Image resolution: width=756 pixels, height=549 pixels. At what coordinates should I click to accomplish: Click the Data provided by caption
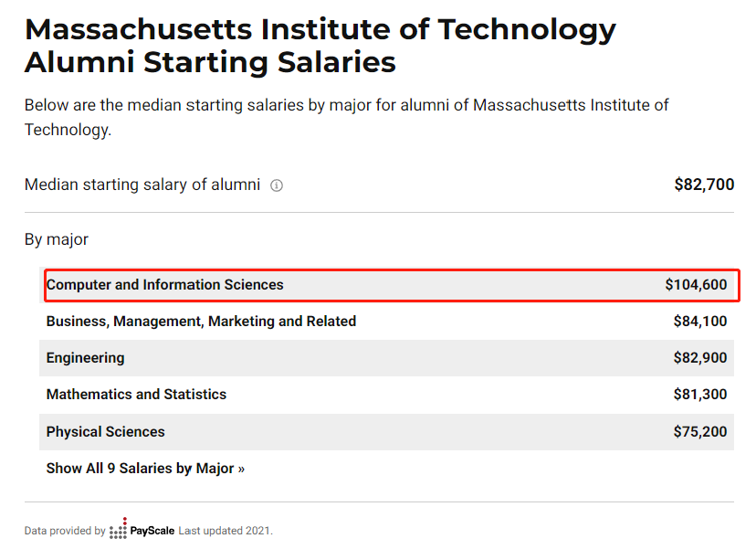click(65, 531)
